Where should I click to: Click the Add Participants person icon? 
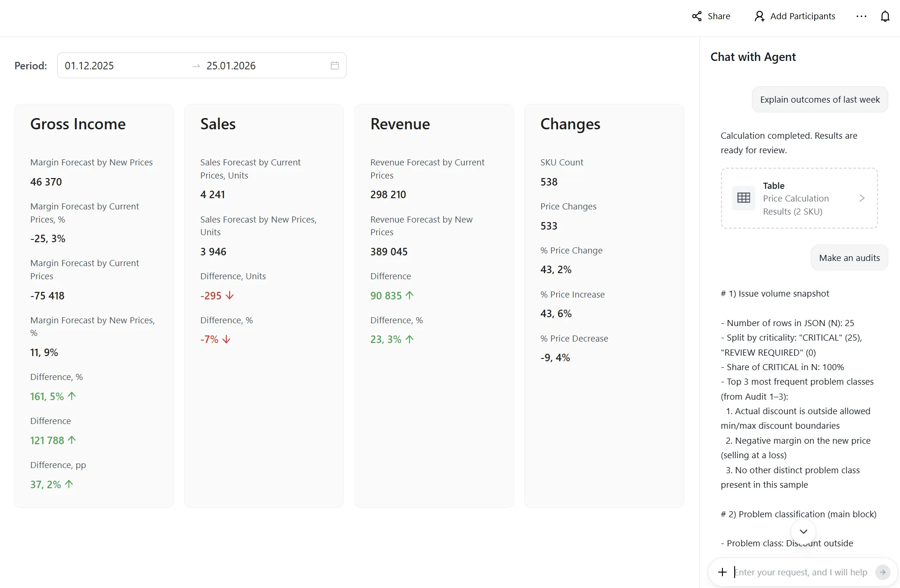click(x=759, y=16)
